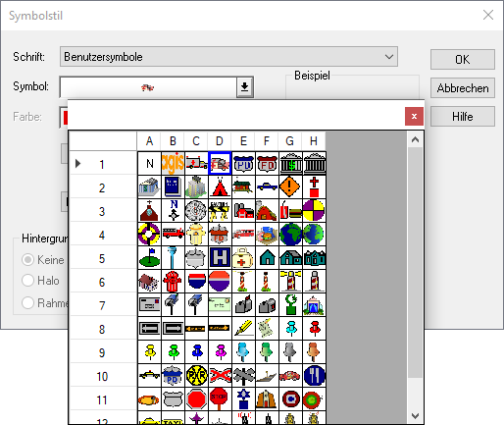The height and width of the screenshot is (425, 504).
Task: Select the red octagon stop sign symbol
Action: [x=196, y=398]
